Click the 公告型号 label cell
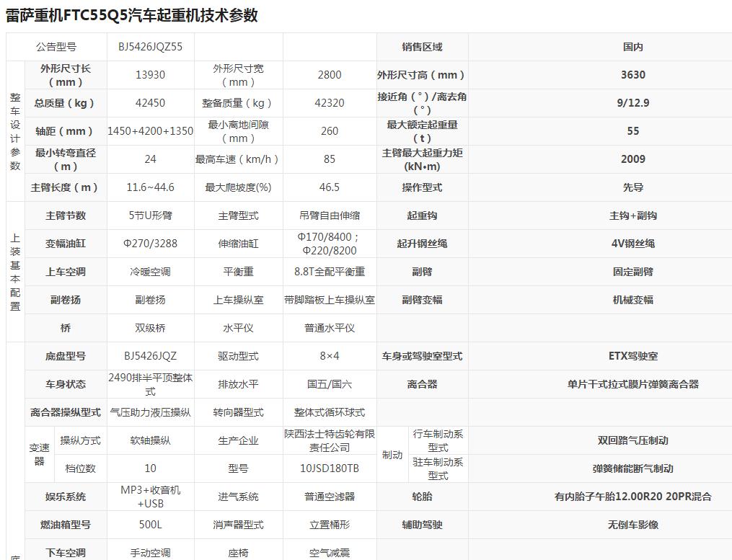Viewport: 732px width, 560px height. [x=56, y=47]
